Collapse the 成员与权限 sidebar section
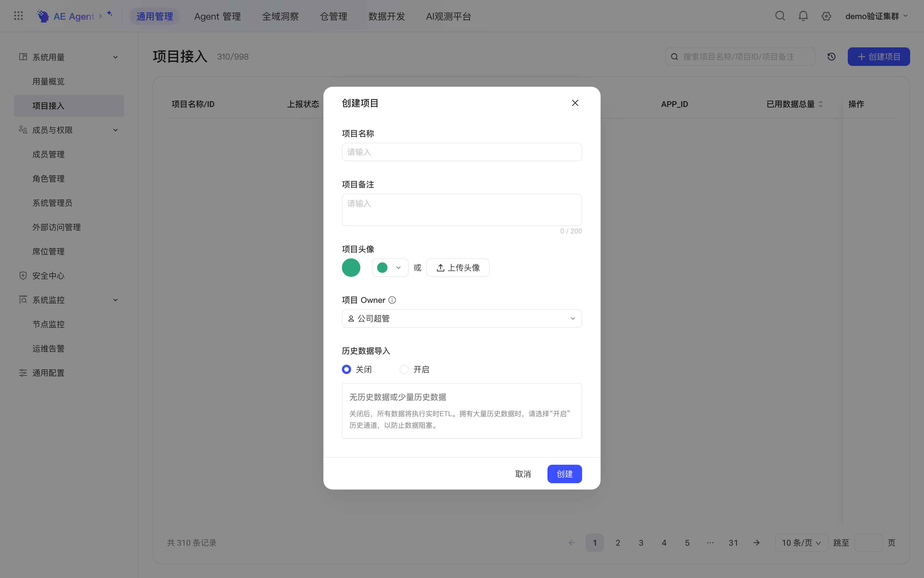The image size is (924, 578). click(x=115, y=130)
